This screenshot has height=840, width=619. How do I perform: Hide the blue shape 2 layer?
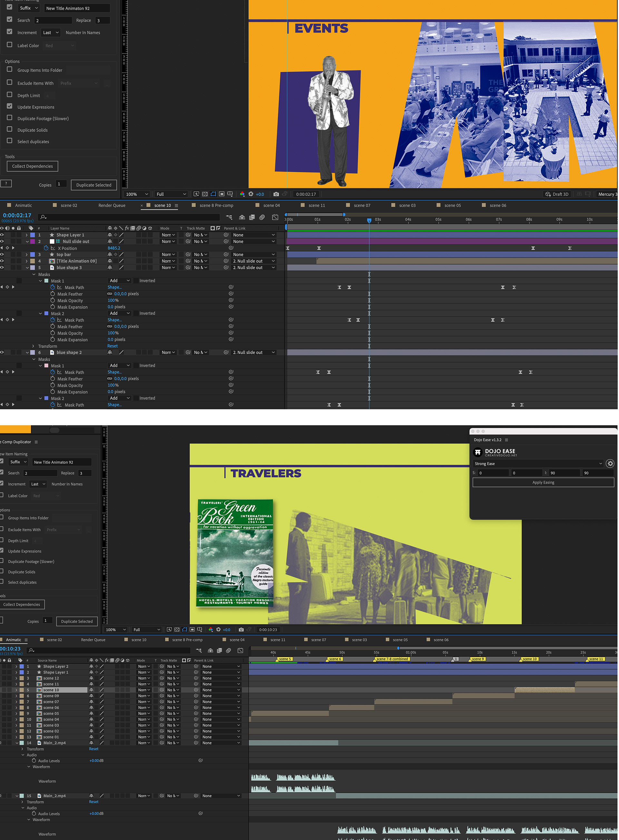tap(2, 352)
